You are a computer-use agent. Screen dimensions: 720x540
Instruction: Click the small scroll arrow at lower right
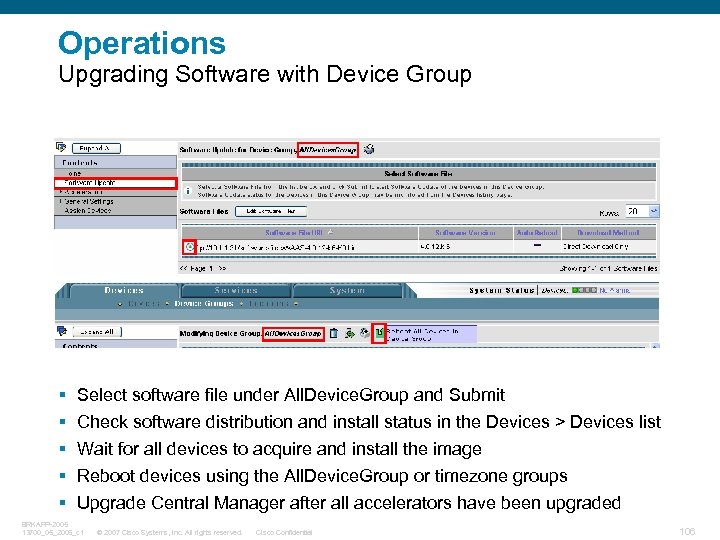pos(655,346)
